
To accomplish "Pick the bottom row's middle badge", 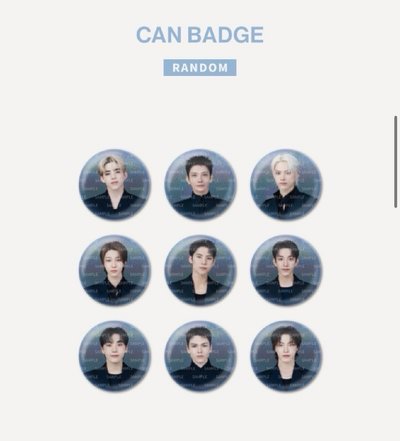I will click(200, 356).
